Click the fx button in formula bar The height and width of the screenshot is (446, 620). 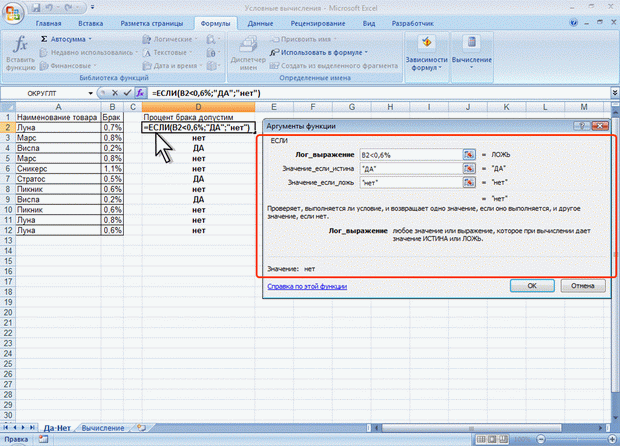click(x=141, y=92)
